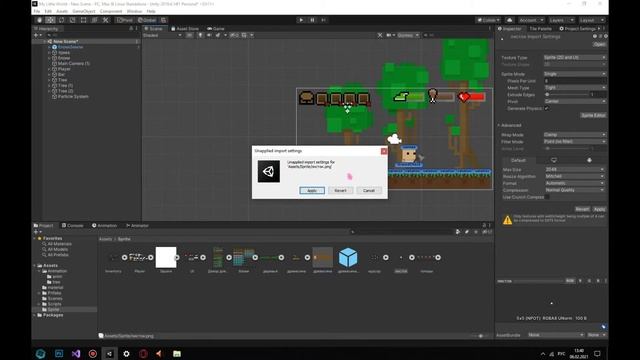This screenshot has height=360, width=640.
Task: Open the GameObject menu
Action: [x=84, y=11]
